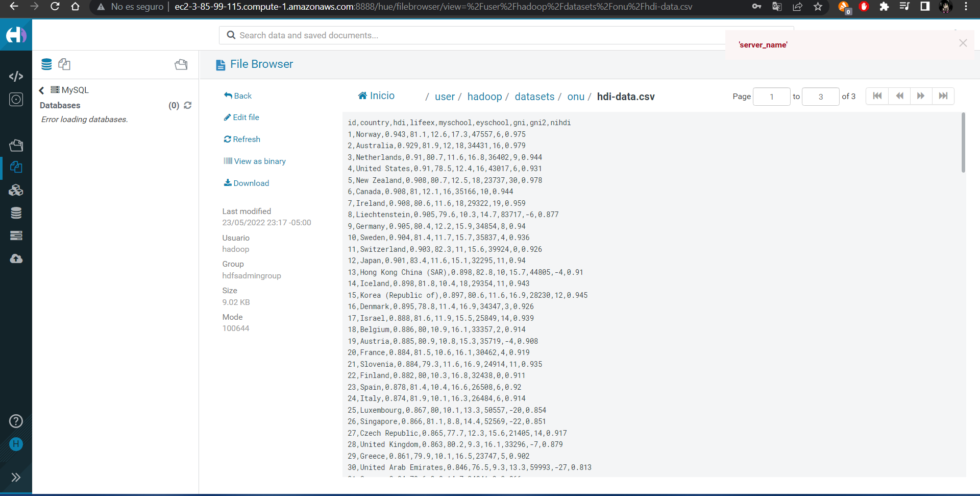
Task: Open the Dashboards icon below the editor
Action: 16,99
